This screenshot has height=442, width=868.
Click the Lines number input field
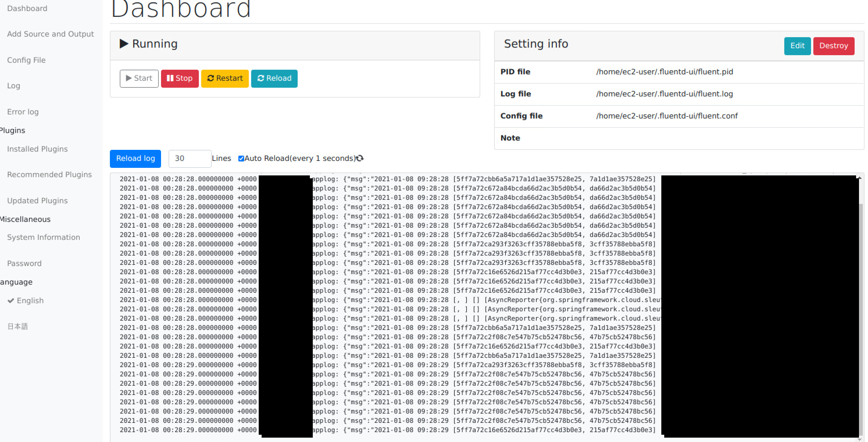tap(190, 159)
